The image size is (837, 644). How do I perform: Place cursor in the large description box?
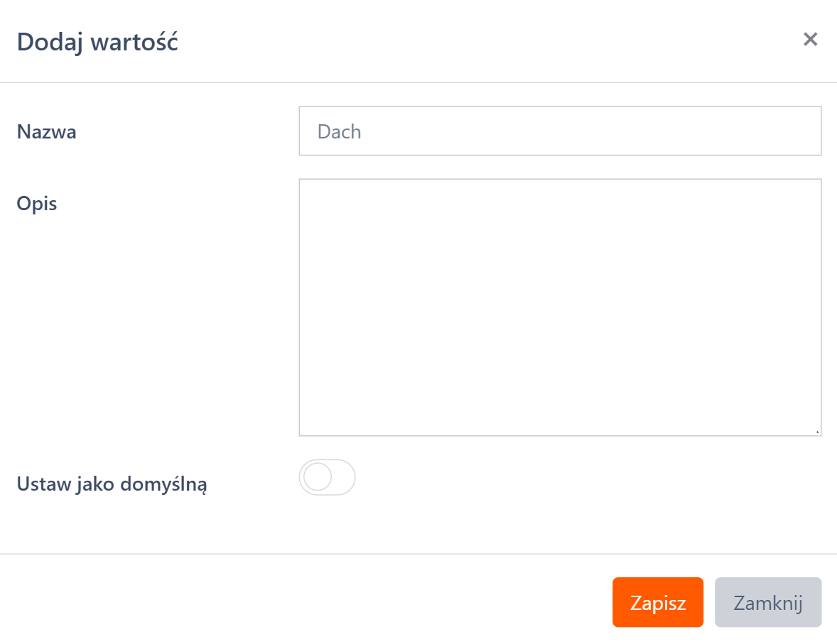point(560,307)
